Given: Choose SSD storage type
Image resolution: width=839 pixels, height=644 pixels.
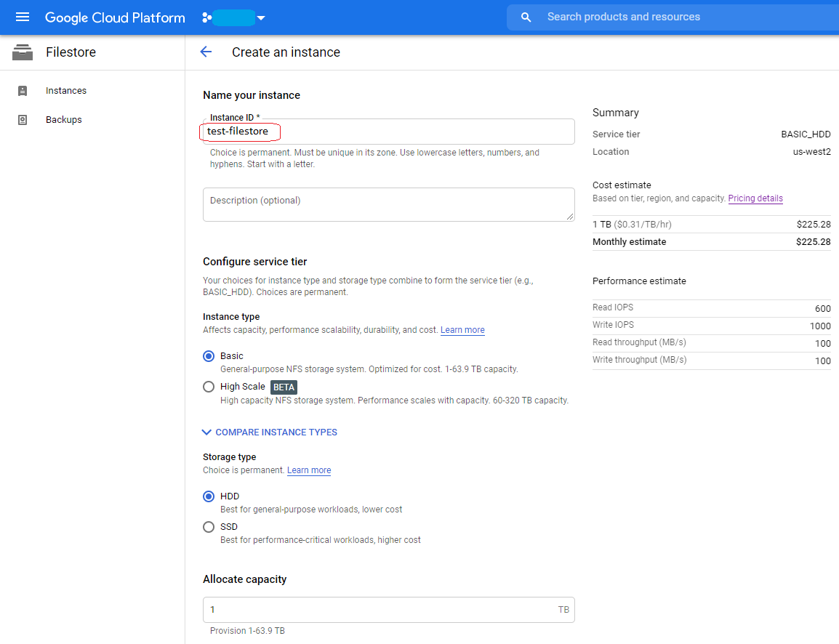Looking at the screenshot, I should point(209,526).
